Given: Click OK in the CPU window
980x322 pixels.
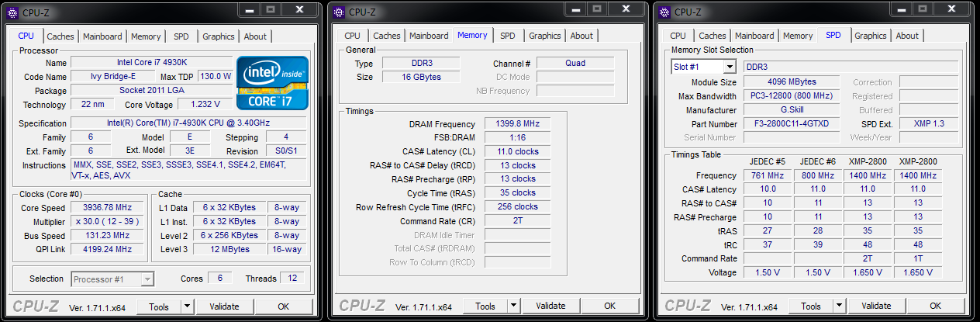Looking at the screenshot, I should click(284, 306).
